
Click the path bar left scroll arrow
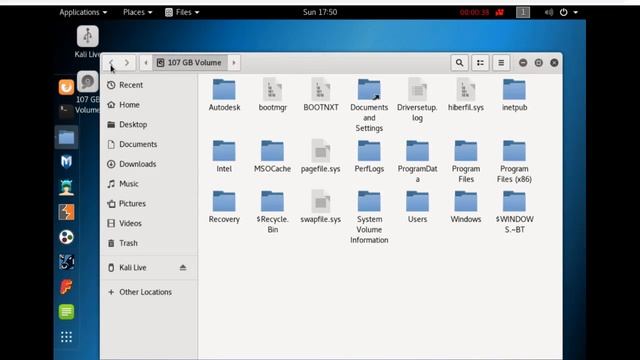[x=146, y=63]
